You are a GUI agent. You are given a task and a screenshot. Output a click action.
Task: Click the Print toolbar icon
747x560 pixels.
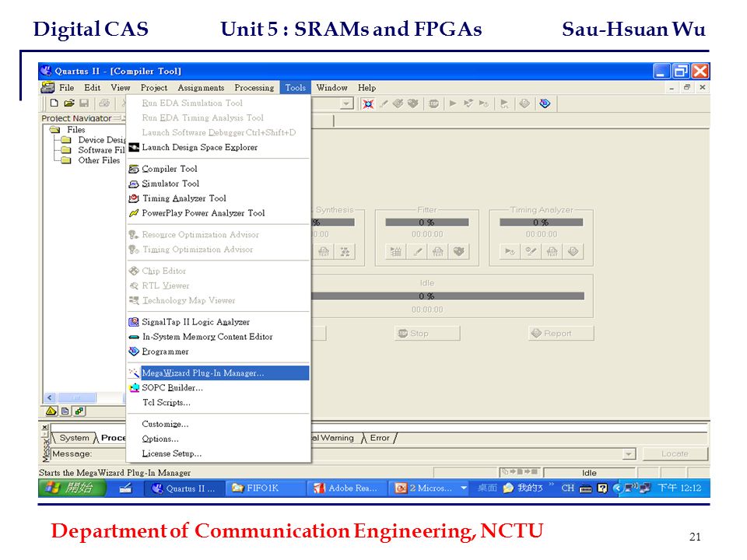click(x=104, y=103)
